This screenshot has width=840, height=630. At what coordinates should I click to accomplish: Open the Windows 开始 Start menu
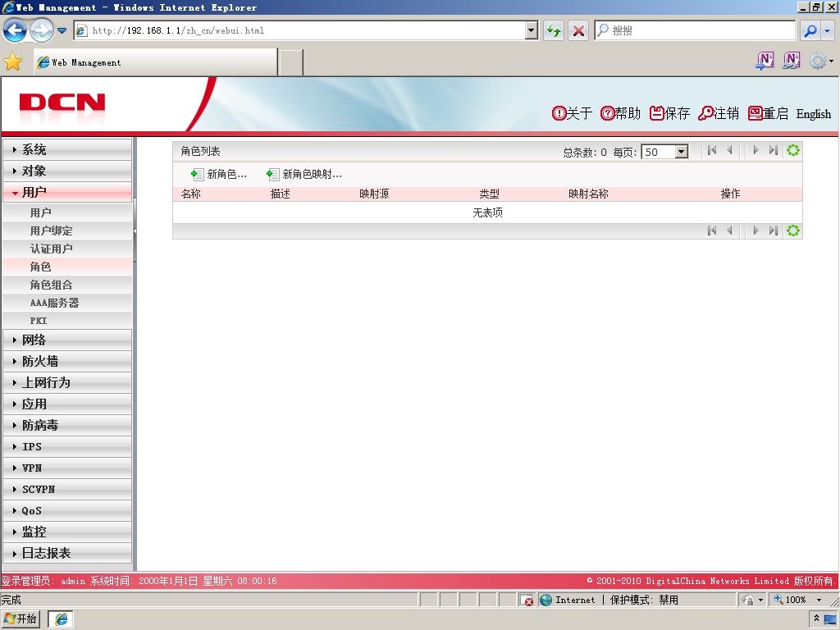pyautogui.click(x=21, y=619)
